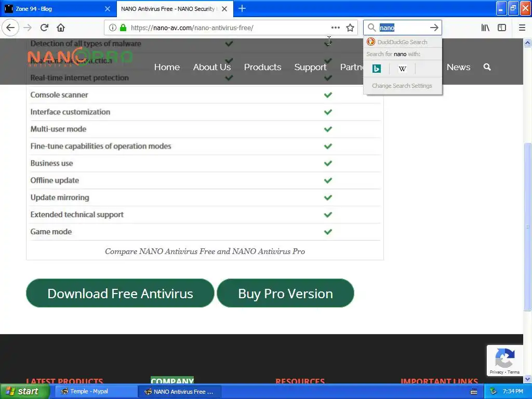Click the checkmark in Game mode row

(328, 232)
